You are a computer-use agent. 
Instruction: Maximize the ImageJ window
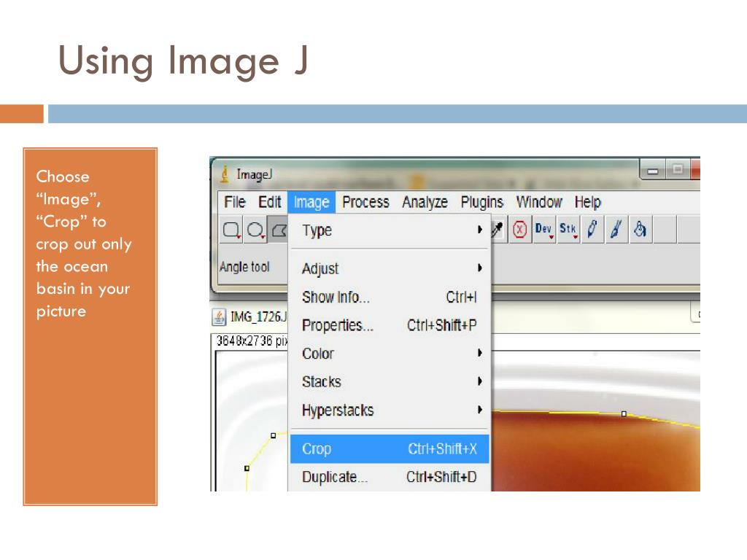[x=678, y=169]
